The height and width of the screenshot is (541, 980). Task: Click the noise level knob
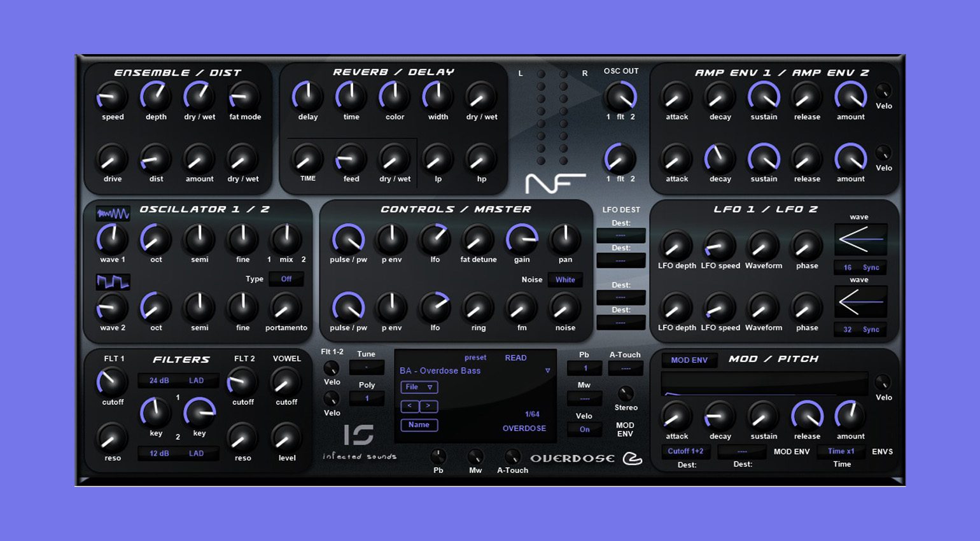pyautogui.click(x=565, y=309)
